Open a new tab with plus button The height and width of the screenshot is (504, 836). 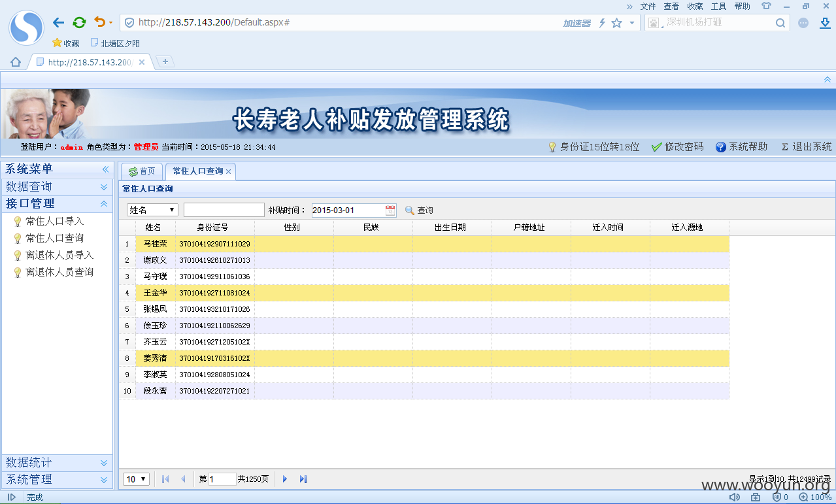[165, 61]
